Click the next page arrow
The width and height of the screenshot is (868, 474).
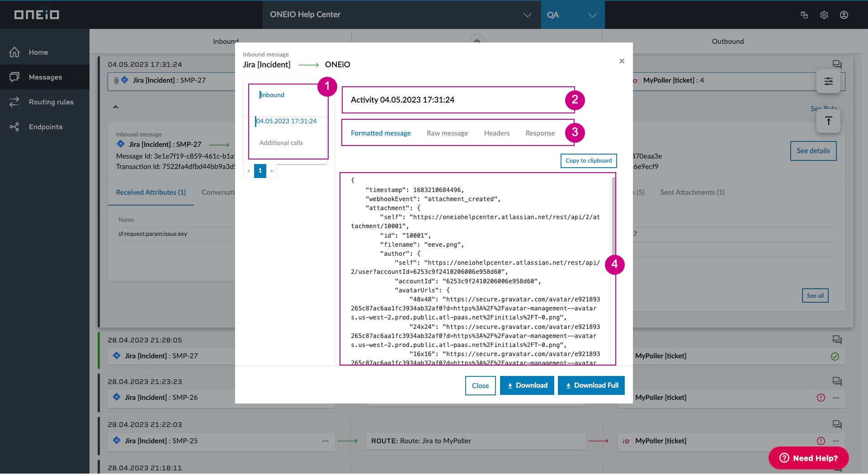click(x=271, y=171)
